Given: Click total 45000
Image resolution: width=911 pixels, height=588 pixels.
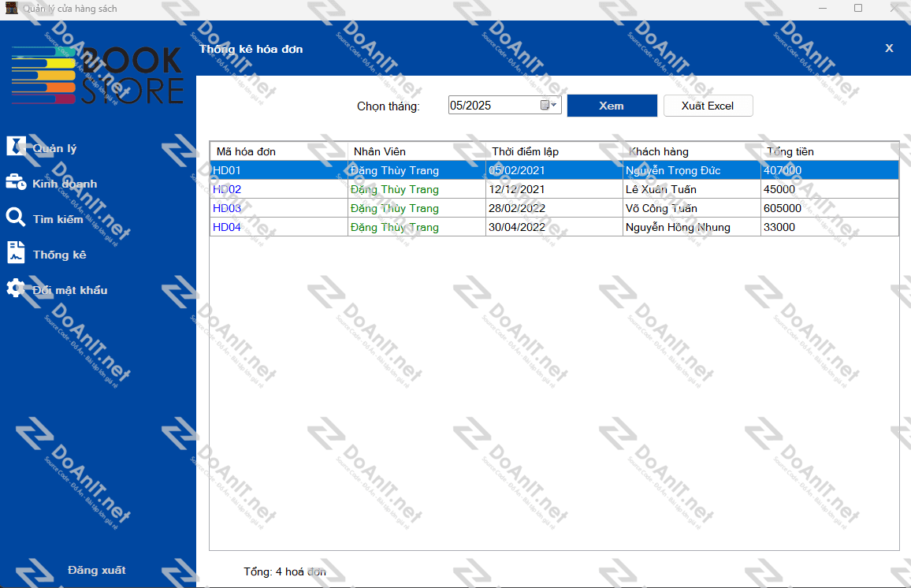Looking at the screenshot, I should coord(779,189).
